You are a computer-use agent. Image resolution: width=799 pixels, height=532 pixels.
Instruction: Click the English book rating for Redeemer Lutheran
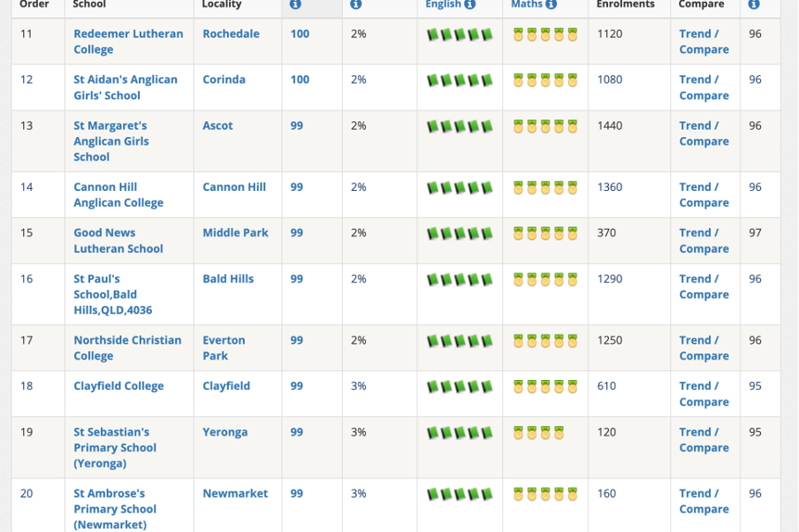coord(460,35)
